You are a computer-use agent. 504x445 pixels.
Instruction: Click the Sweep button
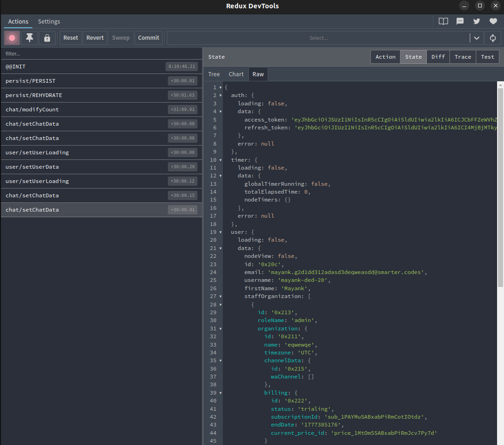click(121, 38)
